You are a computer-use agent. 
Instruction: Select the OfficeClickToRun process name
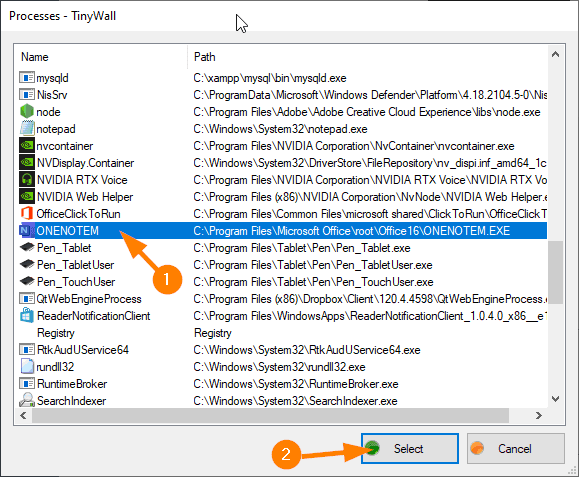point(78,214)
